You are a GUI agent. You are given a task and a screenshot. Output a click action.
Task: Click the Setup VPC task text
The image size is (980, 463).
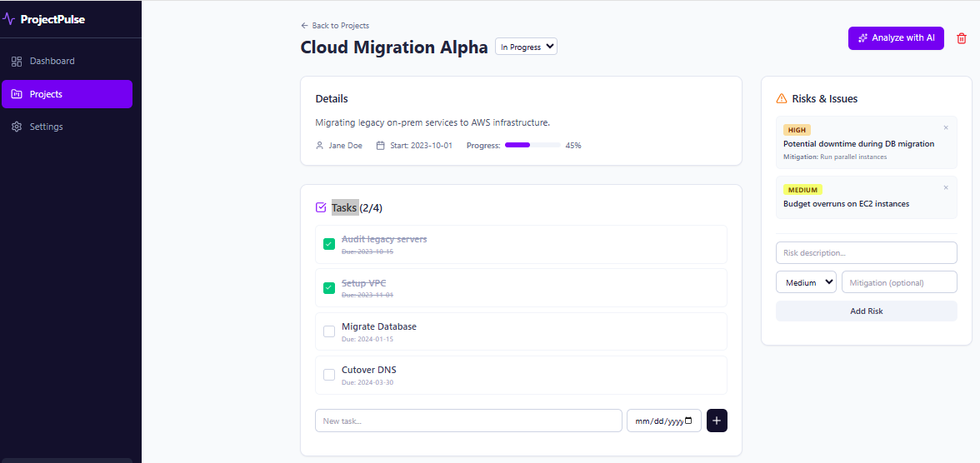363,283
